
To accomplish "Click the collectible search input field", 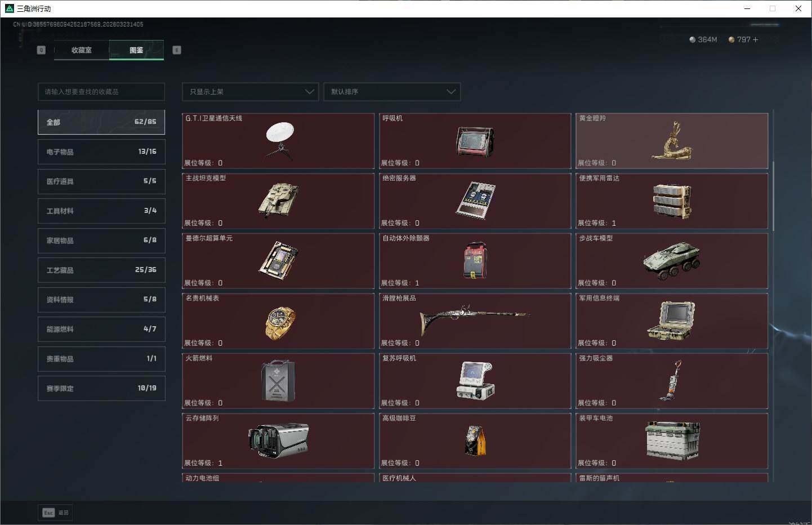I will (101, 92).
